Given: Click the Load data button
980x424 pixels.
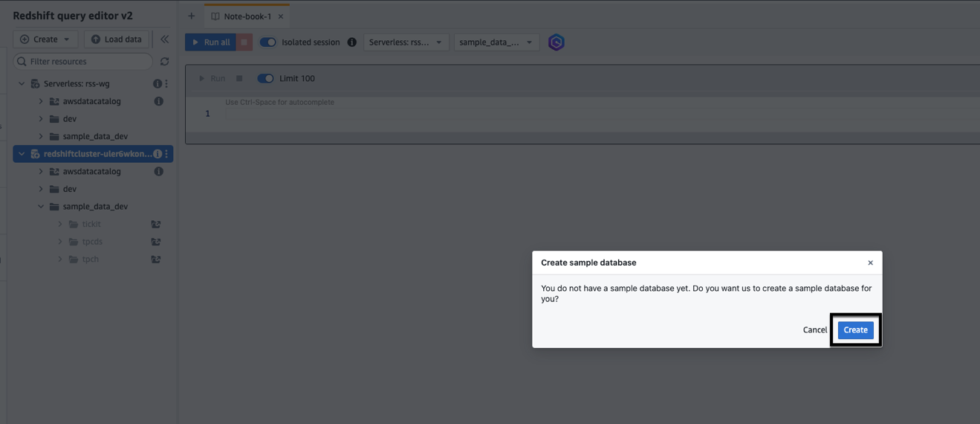Looking at the screenshot, I should pyautogui.click(x=117, y=39).
